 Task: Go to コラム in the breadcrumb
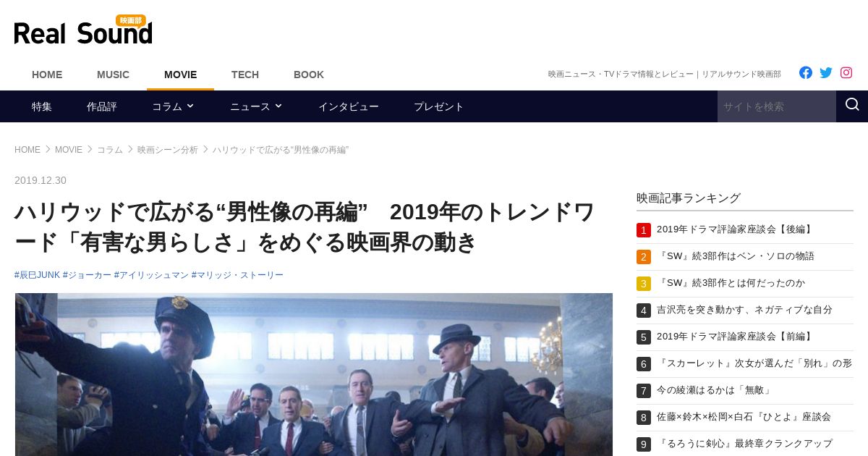click(x=110, y=150)
